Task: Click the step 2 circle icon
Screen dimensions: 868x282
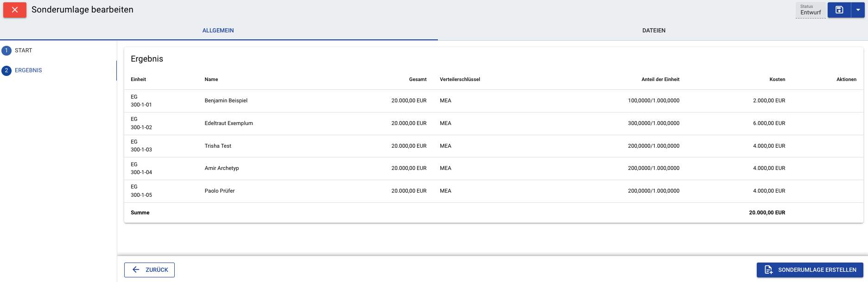Action: tap(6, 70)
